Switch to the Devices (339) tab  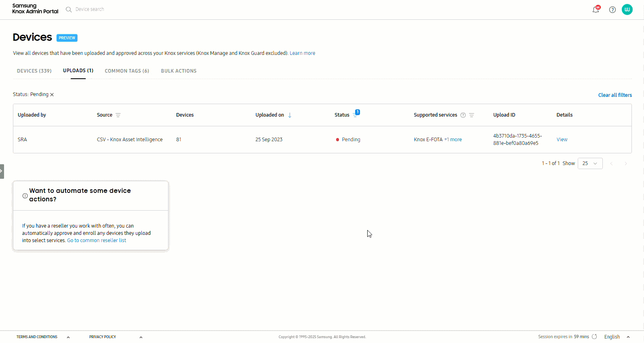[34, 71]
